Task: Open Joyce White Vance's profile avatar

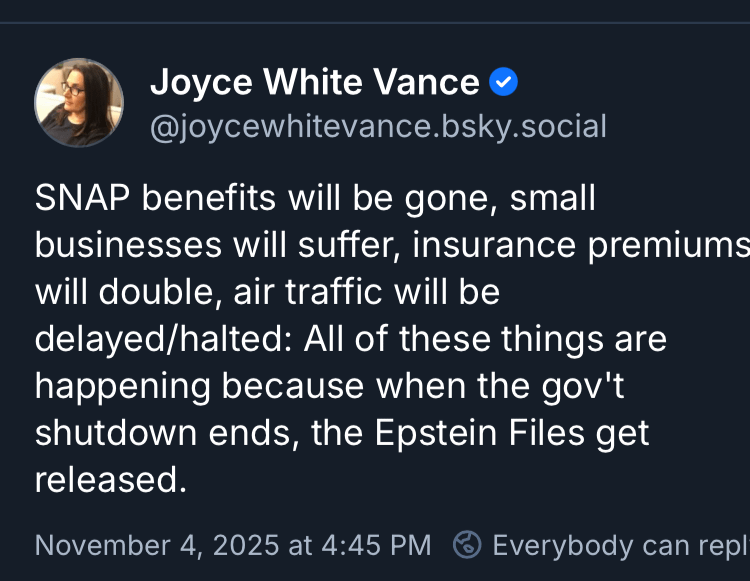Action: coord(79,102)
